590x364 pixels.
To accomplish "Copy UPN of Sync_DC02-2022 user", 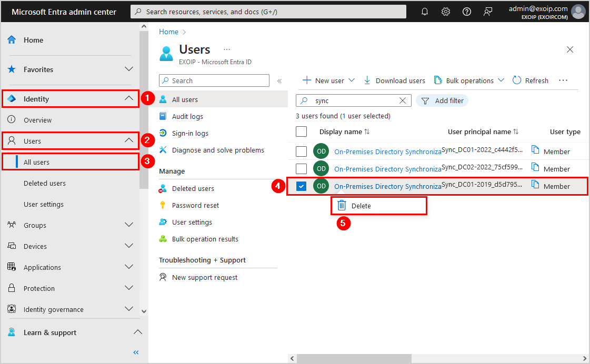I will pos(535,167).
